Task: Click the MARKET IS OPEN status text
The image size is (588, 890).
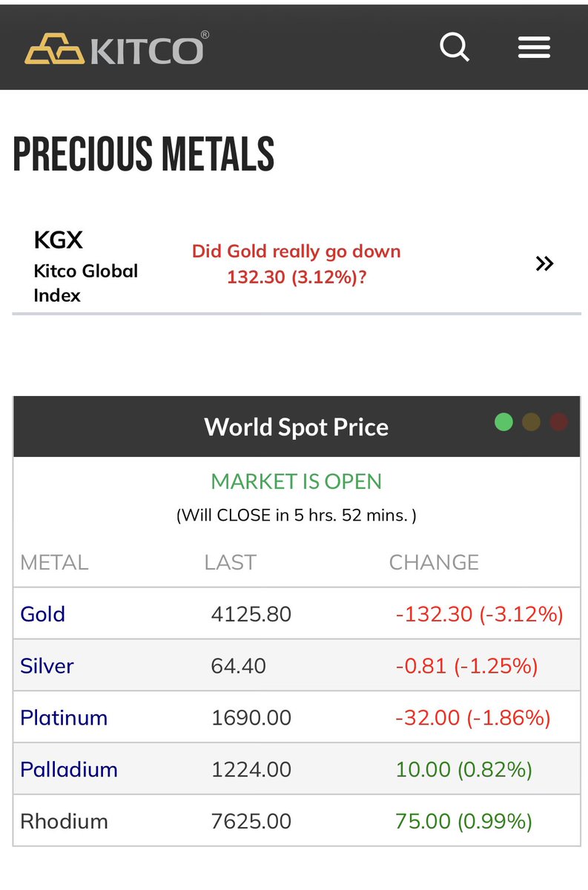Action: point(297,481)
